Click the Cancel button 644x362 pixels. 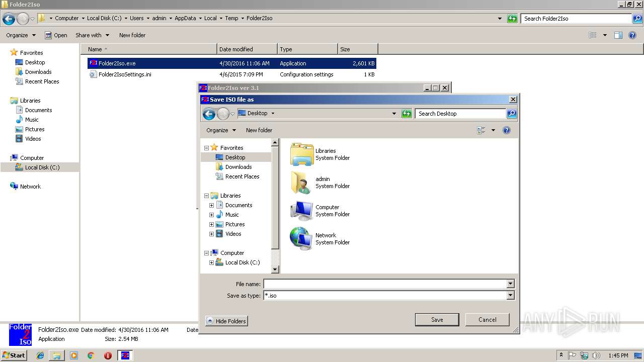[x=487, y=320]
